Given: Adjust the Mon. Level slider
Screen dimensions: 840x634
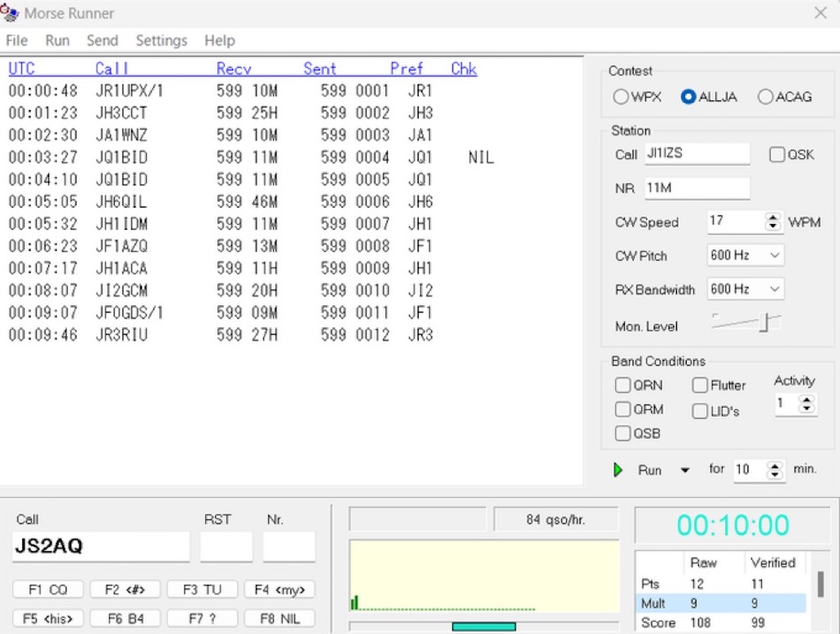Looking at the screenshot, I should click(x=765, y=323).
